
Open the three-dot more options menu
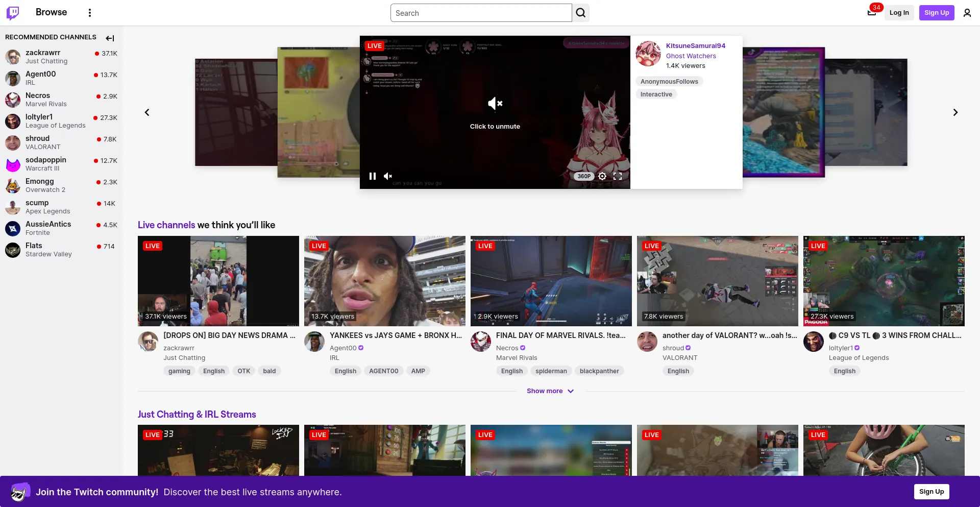(x=90, y=13)
